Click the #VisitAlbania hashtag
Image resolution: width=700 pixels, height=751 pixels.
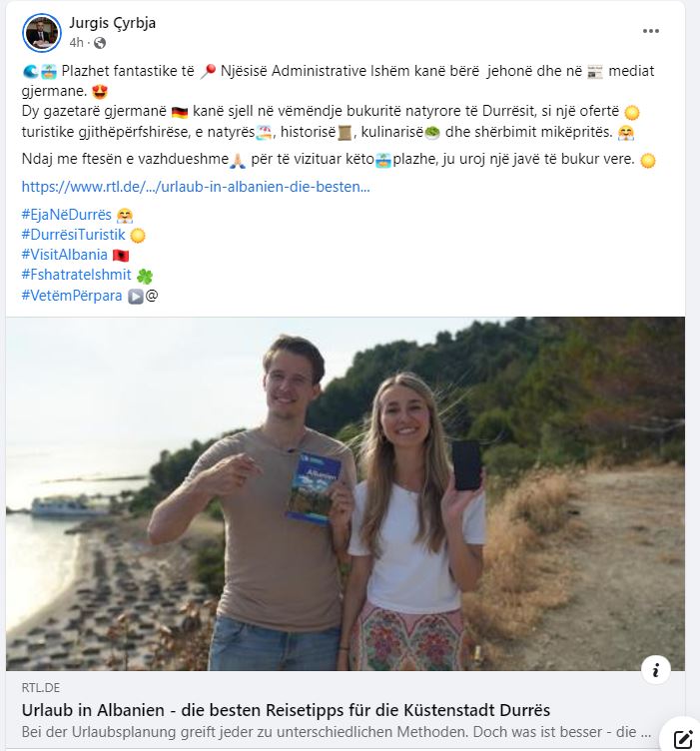point(65,254)
